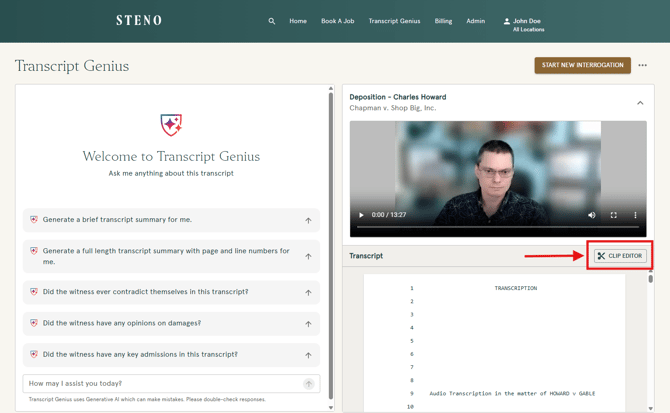Image resolution: width=670 pixels, height=413 pixels.
Task: Select the full length transcript summary suggestion
Action: pos(165,256)
